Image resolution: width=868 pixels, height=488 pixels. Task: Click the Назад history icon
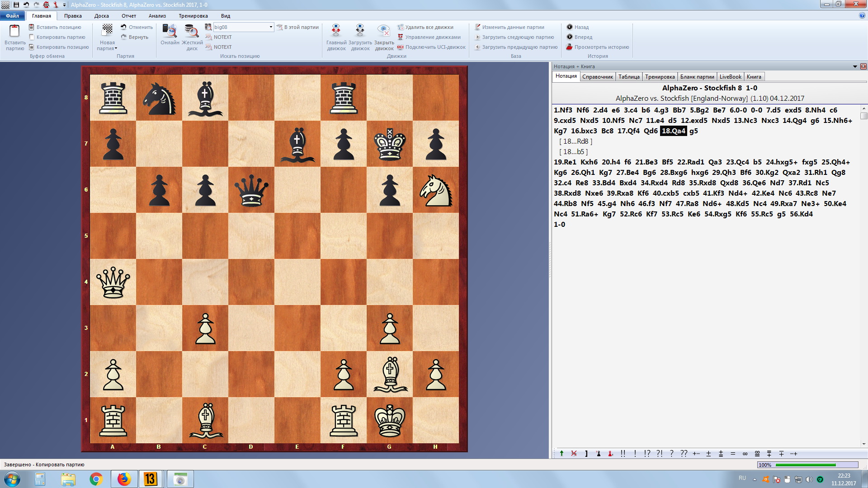pyautogui.click(x=570, y=27)
